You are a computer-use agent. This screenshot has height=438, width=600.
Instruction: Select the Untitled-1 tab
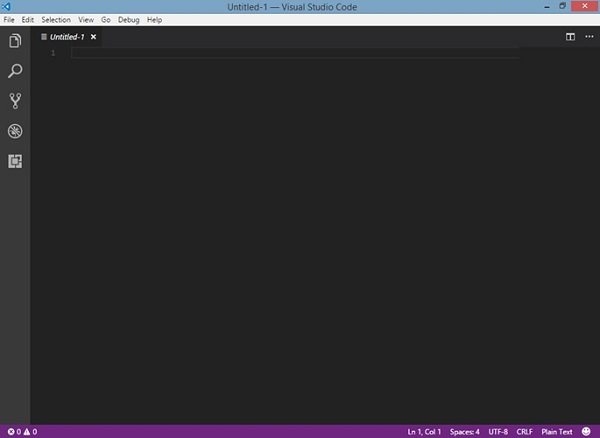tap(67, 37)
